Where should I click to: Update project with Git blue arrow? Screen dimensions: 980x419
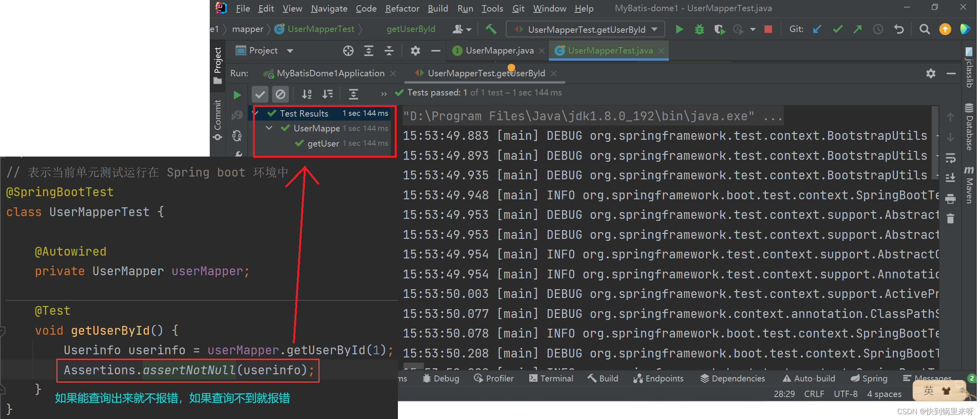[x=817, y=29]
